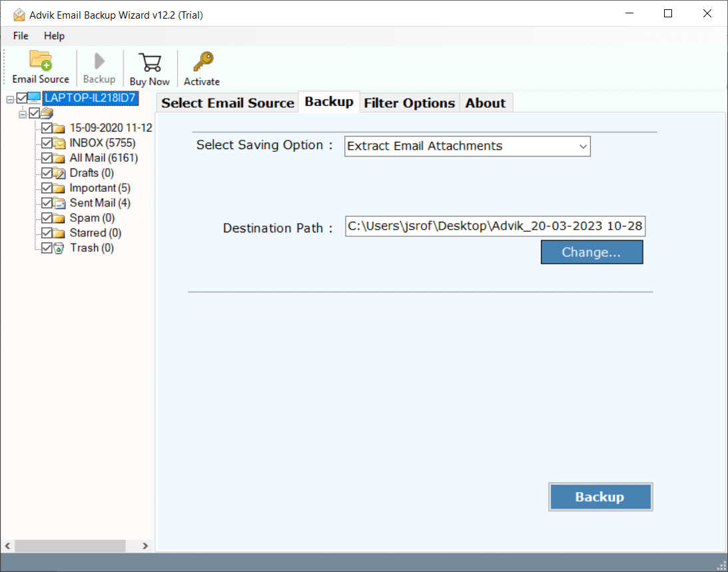This screenshot has height=572, width=728.
Task: Click the Trash recycle bin icon
Action: coord(59,248)
